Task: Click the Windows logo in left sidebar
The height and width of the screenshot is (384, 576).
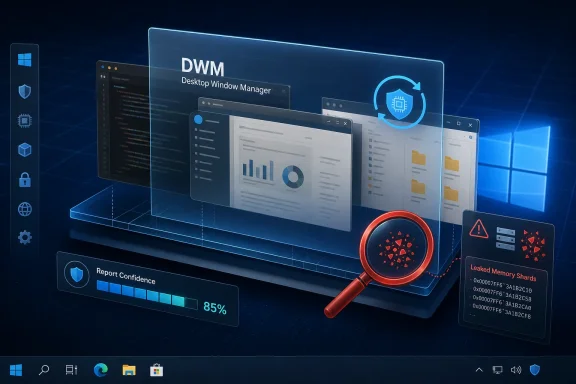Action: [x=25, y=60]
